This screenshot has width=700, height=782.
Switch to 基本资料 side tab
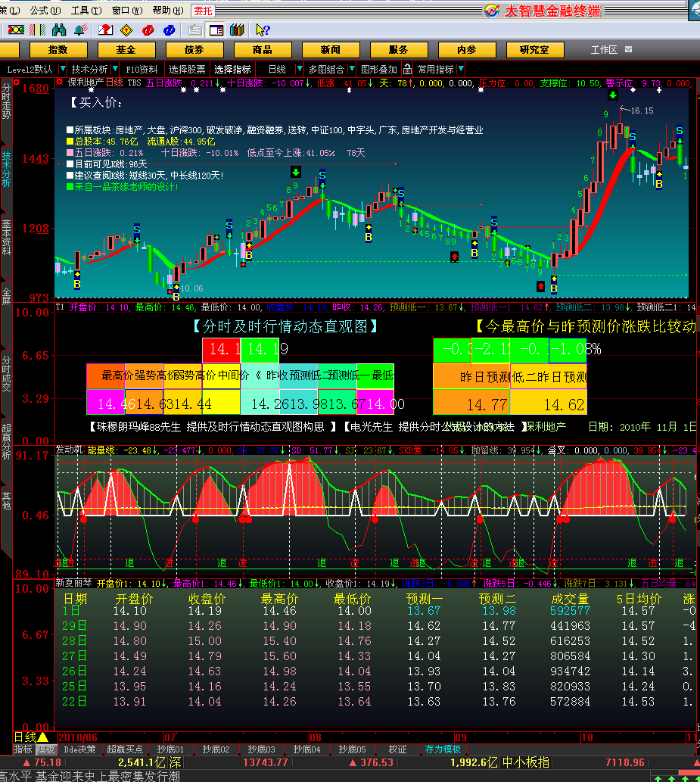pos(6,237)
